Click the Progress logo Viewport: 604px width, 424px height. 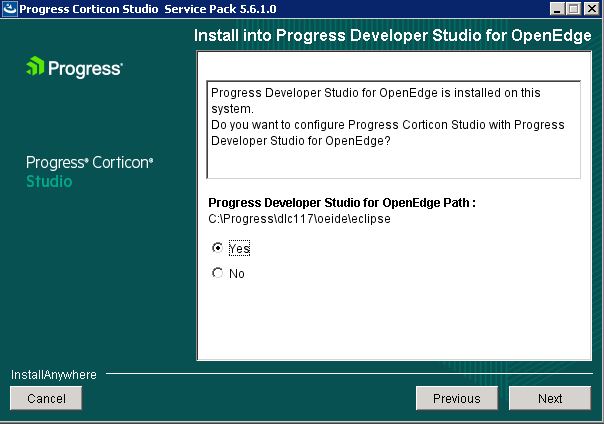point(74,67)
